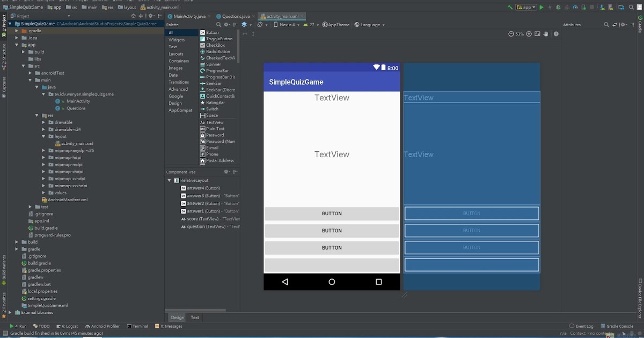Select the CheckBox widget in the Palette
The width and height of the screenshot is (644, 338).
pyautogui.click(x=214, y=45)
